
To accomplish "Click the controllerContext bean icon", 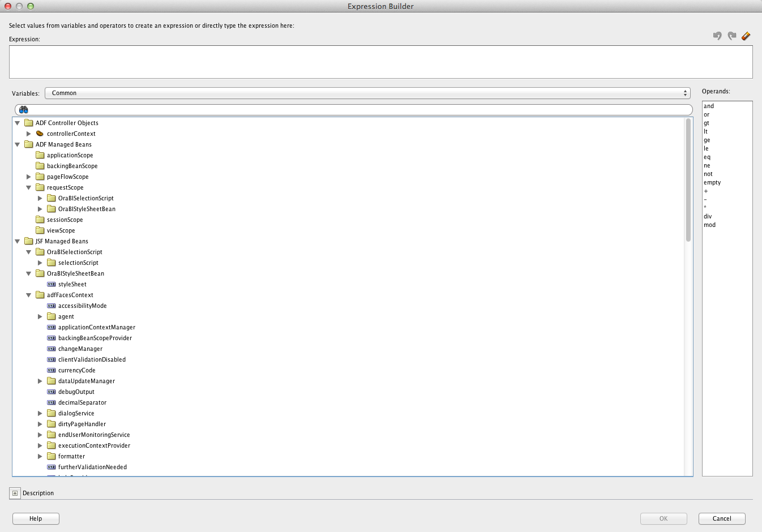I will tap(39, 134).
